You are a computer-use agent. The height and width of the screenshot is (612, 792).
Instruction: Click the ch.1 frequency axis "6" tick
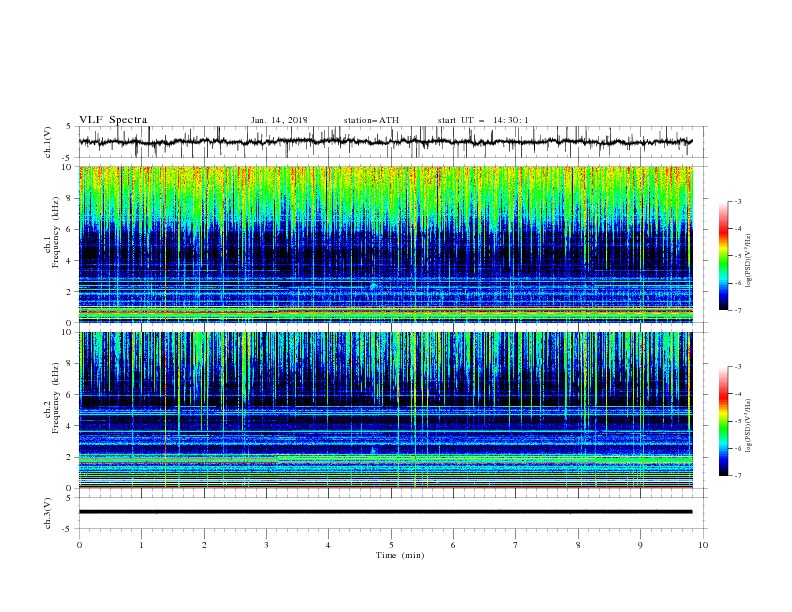coord(70,229)
